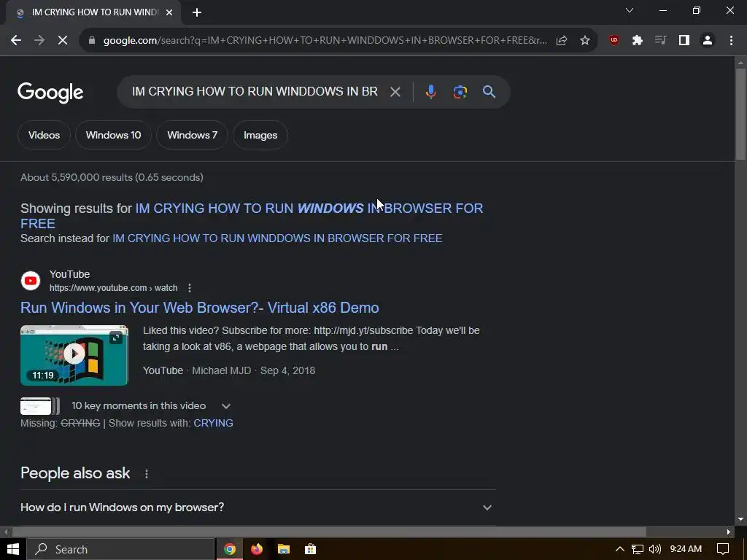Start voice search with the microphone icon
This screenshot has height=560, width=747.
point(430,91)
